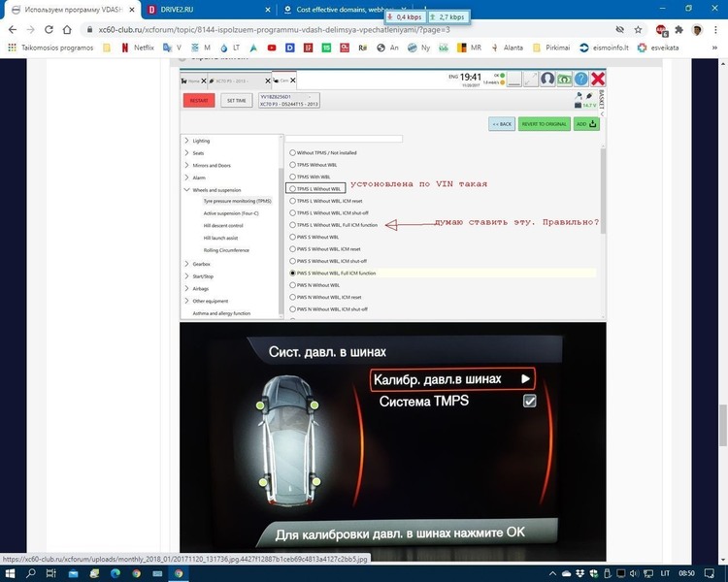Select PWS N Without WBL radio option
Screen dimensions: 728x582
(x=292, y=285)
